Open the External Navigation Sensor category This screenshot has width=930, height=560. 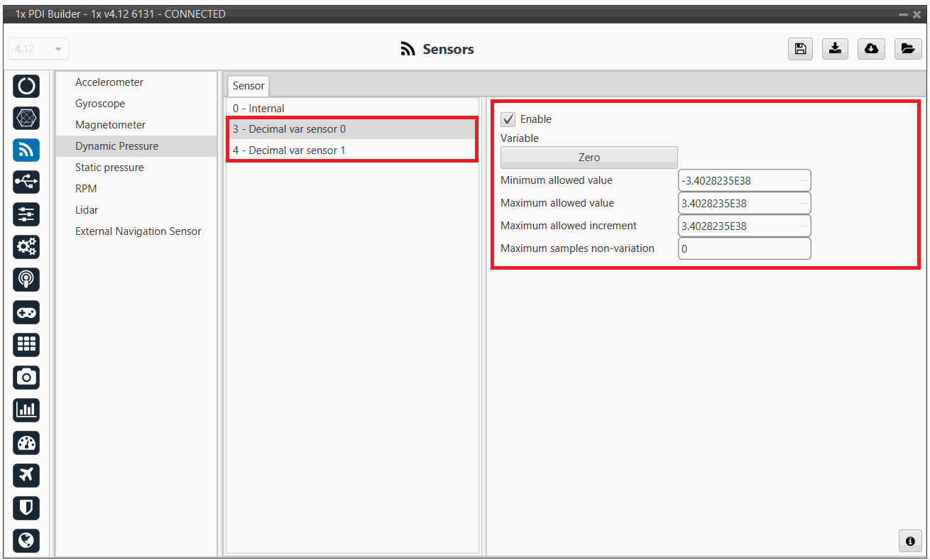(138, 231)
